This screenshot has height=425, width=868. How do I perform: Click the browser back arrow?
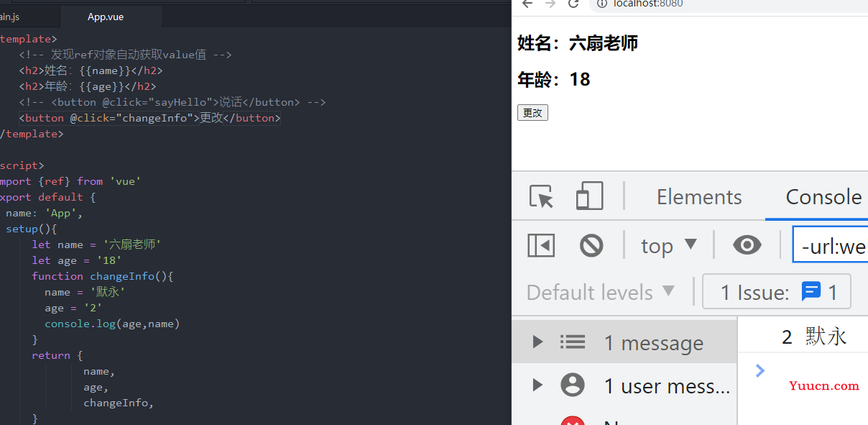(x=527, y=4)
